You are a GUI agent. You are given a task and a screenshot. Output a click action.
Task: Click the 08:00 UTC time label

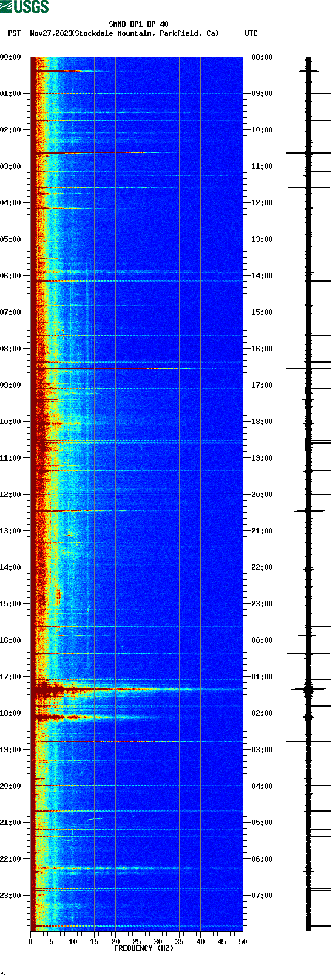[262, 57]
